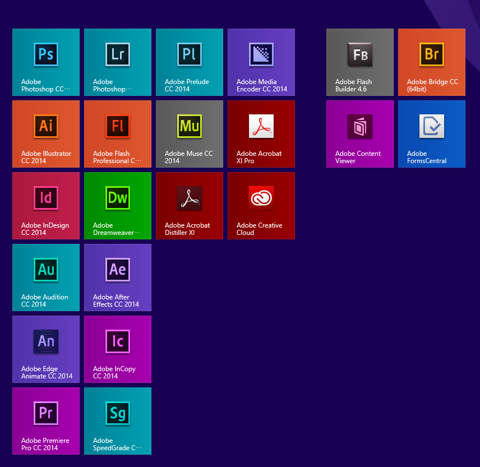Launch the Lightroom tile marked Lr
480x467 pixels.
pyautogui.click(x=118, y=62)
